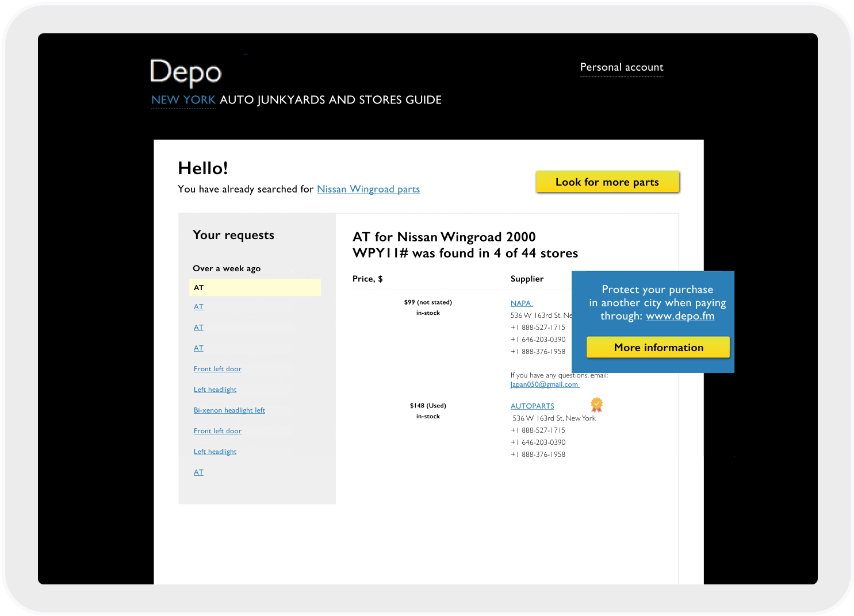Open the NAPA supplier link

(x=521, y=303)
